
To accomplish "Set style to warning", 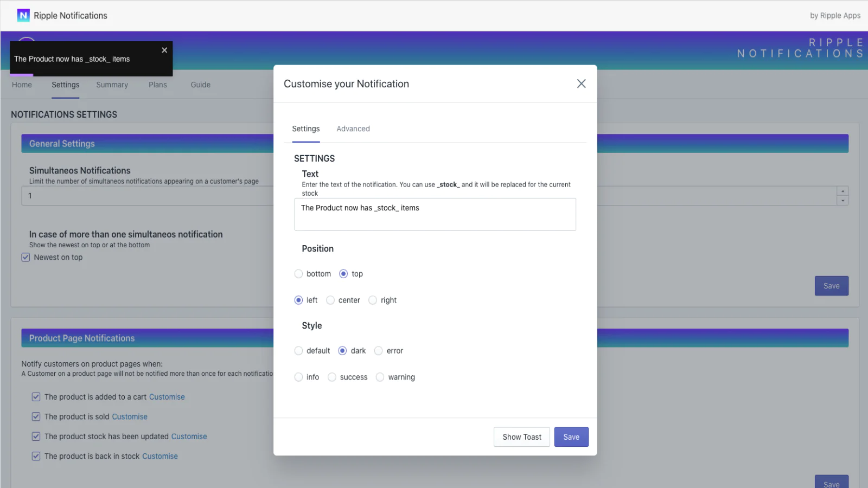I will click(380, 377).
